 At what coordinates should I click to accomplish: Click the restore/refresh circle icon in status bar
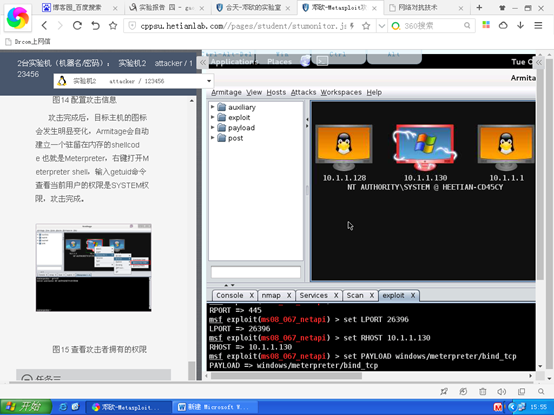pos(463,391)
